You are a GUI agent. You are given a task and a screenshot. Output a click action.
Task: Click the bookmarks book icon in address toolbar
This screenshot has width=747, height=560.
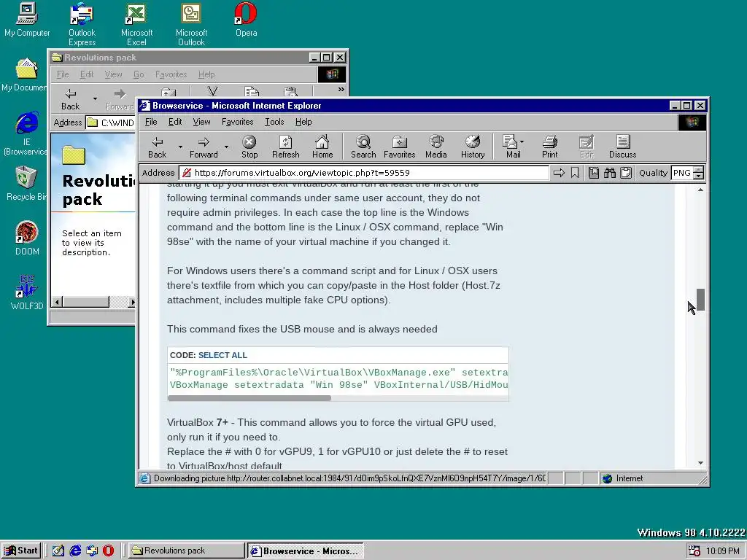(x=594, y=173)
